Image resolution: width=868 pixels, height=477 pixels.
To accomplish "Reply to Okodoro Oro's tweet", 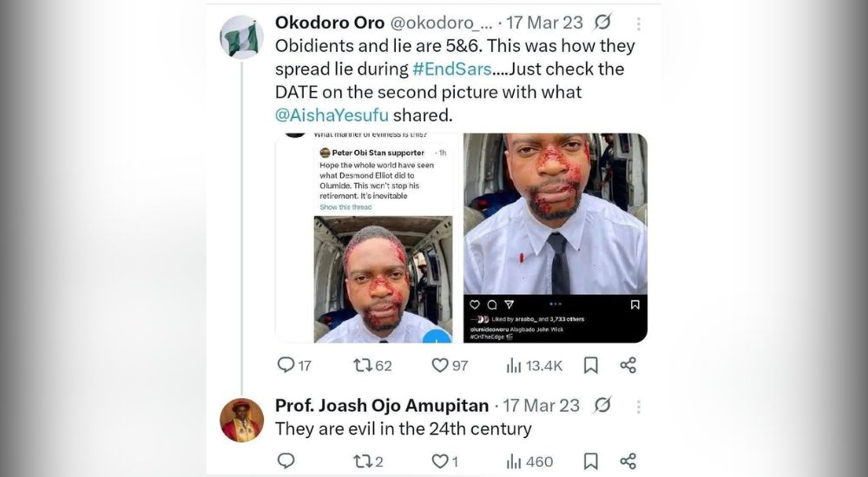I will tap(286, 365).
